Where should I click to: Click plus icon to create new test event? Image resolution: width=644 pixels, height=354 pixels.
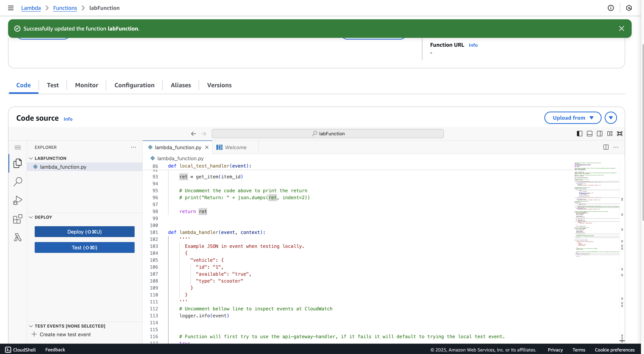(x=34, y=334)
